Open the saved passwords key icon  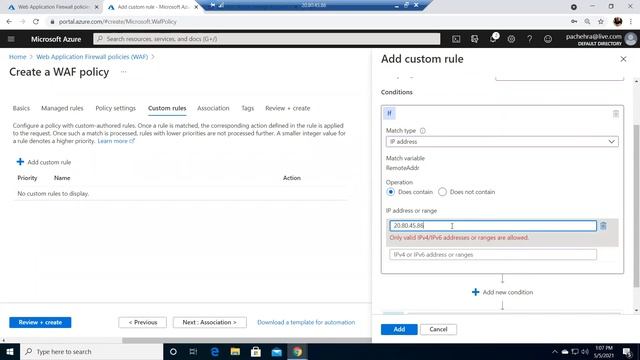pos(574,22)
